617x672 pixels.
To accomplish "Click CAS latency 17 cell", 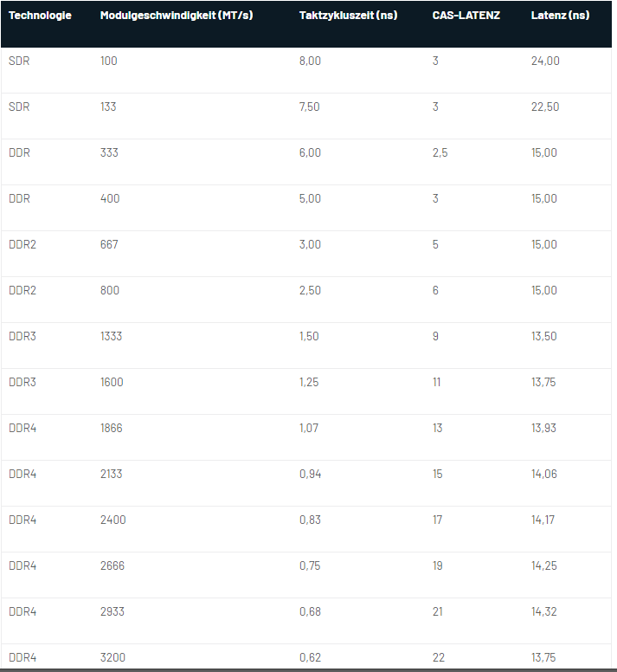I will tap(437, 520).
